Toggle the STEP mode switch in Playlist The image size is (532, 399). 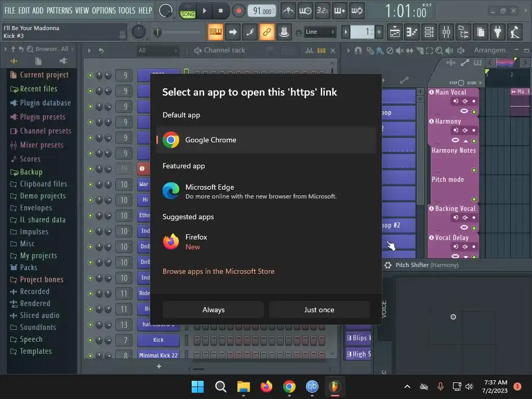(461, 83)
